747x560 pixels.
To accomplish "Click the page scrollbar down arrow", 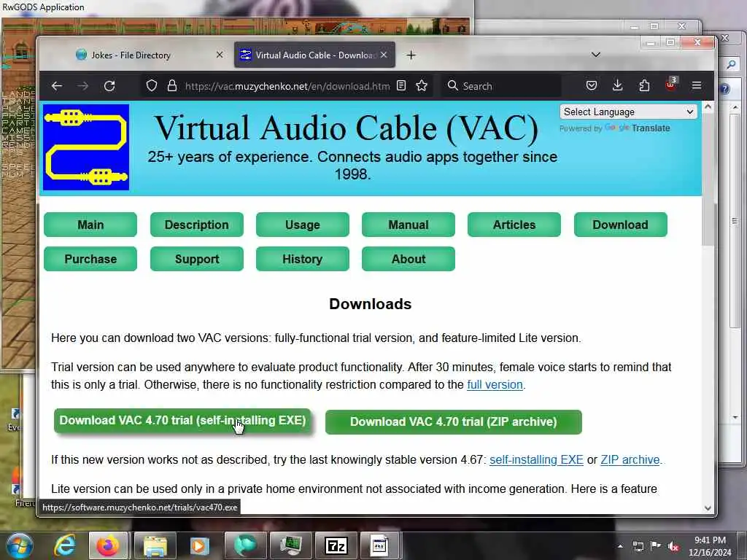I will tap(708, 508).
